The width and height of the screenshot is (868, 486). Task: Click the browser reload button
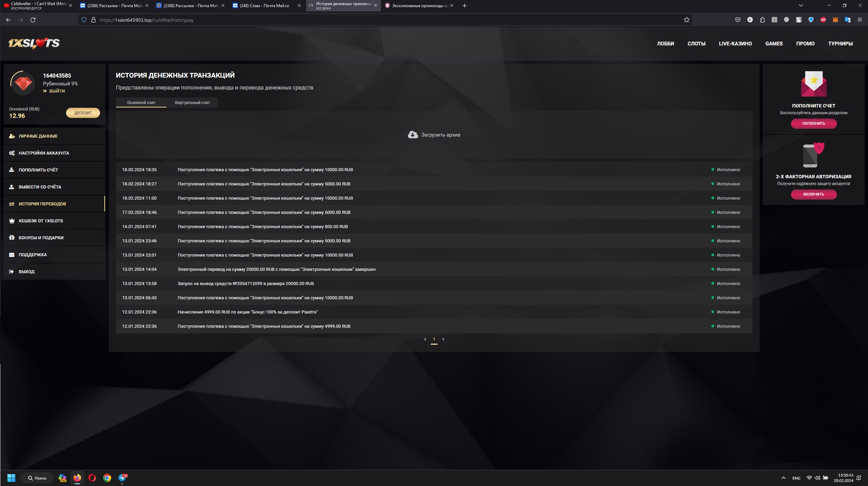click(33, 20)
